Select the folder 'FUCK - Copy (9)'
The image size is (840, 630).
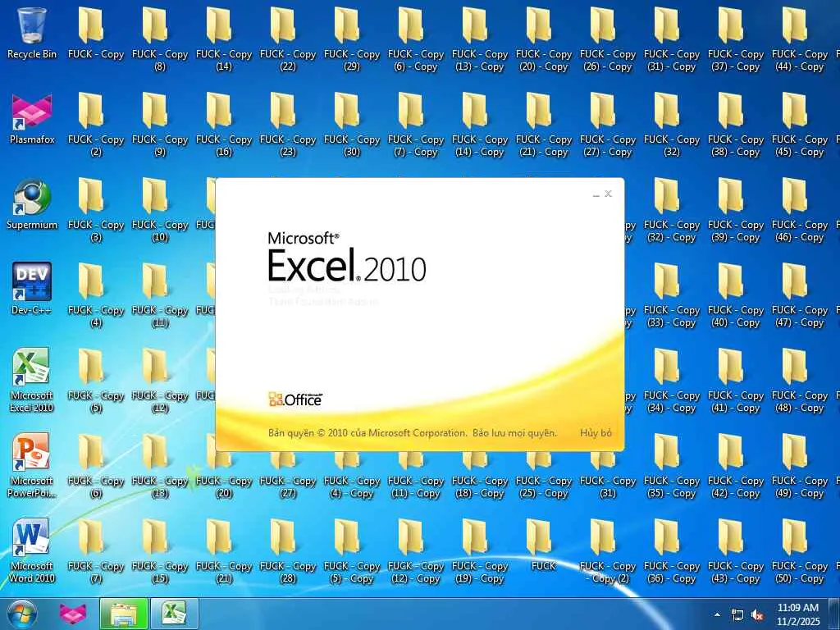coord(160,125)
